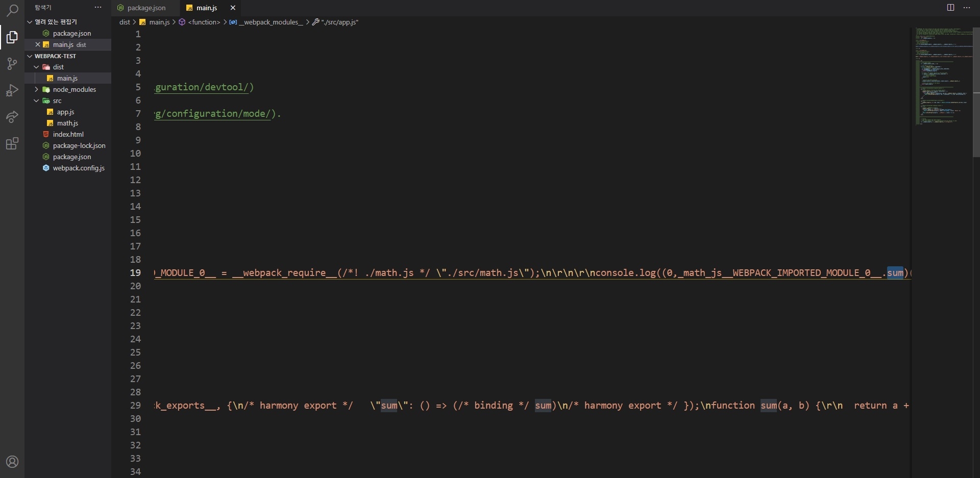
Task: Open the Accounts menu icon
Action: 12,462
